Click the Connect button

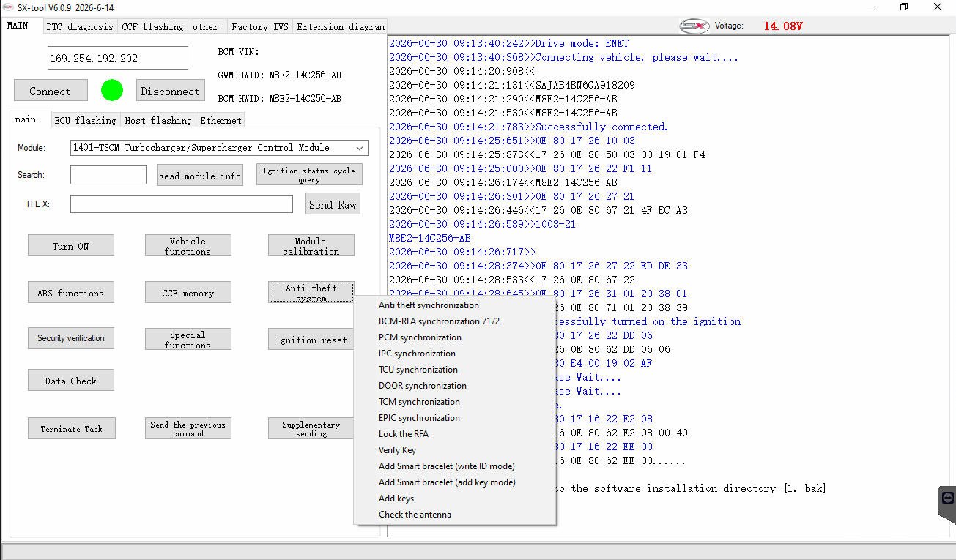(51, 91)
